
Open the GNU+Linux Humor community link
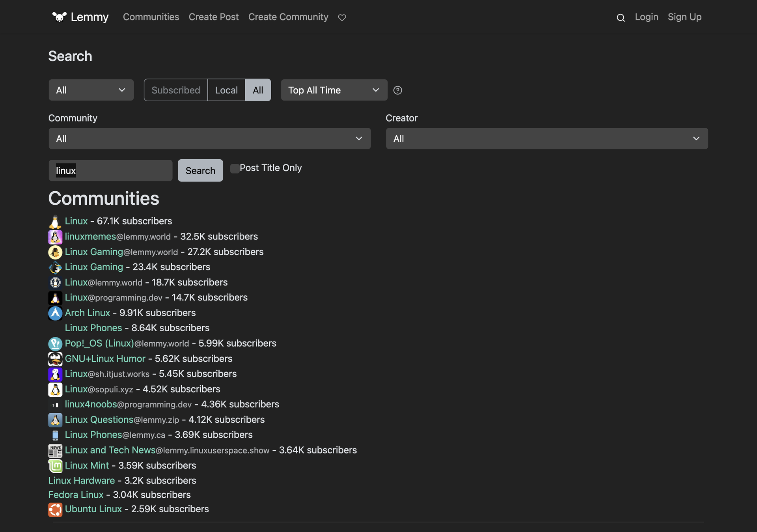click(x=105, y=359)
